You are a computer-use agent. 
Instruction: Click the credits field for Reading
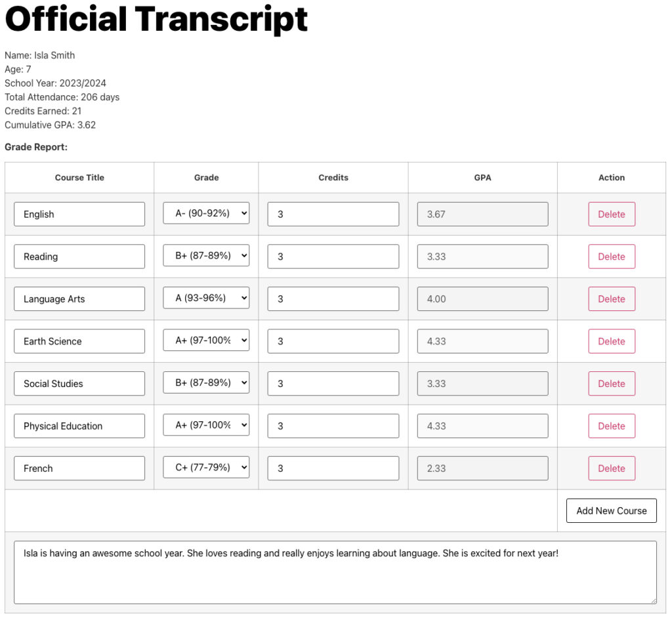click(x=333, y=257)
